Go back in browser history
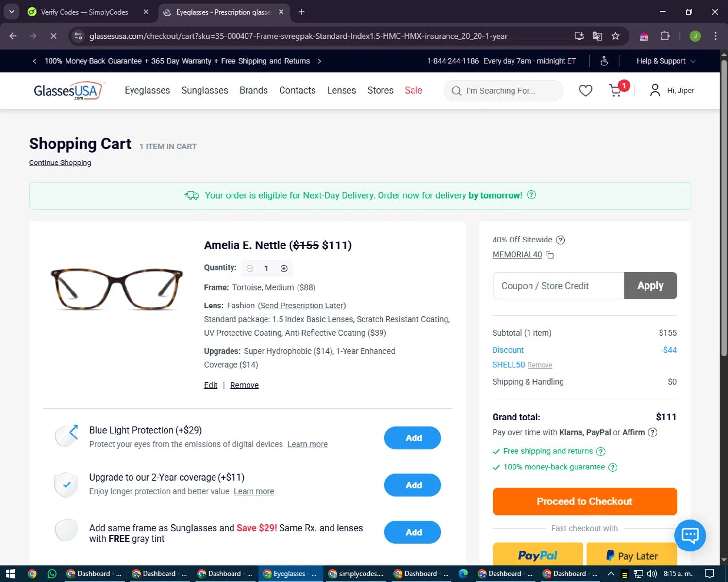This screenshot has width=728, height=582. (13, 36)
